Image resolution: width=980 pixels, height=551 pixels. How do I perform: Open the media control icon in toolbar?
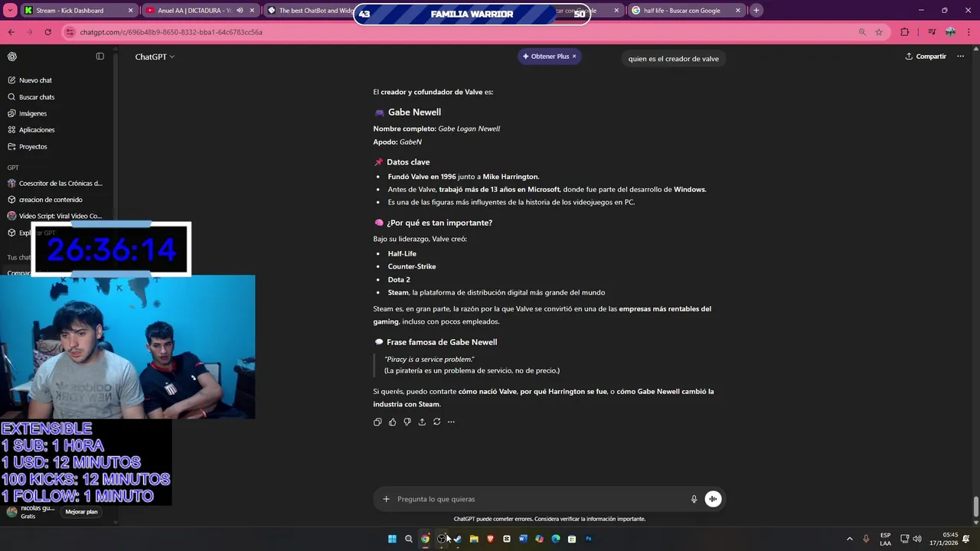tap(931, 32)
